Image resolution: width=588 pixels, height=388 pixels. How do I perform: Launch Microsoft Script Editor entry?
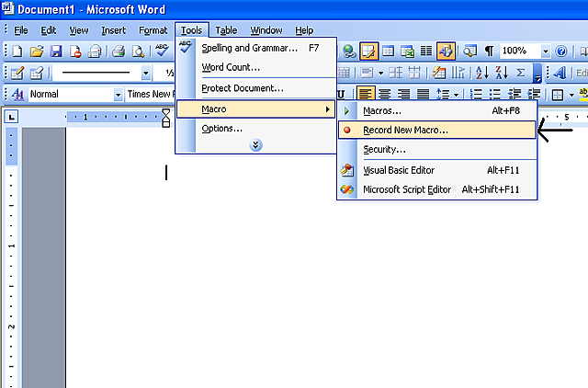(437, 189)
